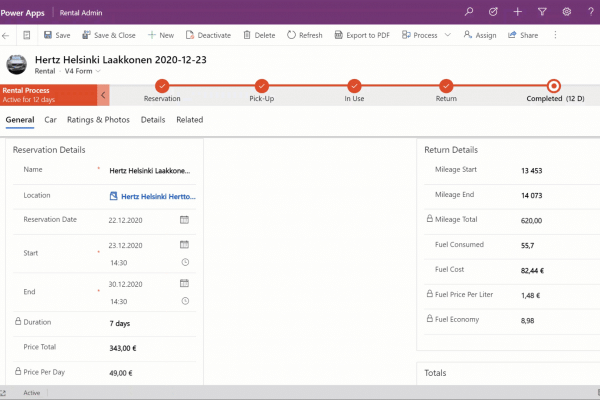Open the Ratings & Photos tab

coord(98,120)
